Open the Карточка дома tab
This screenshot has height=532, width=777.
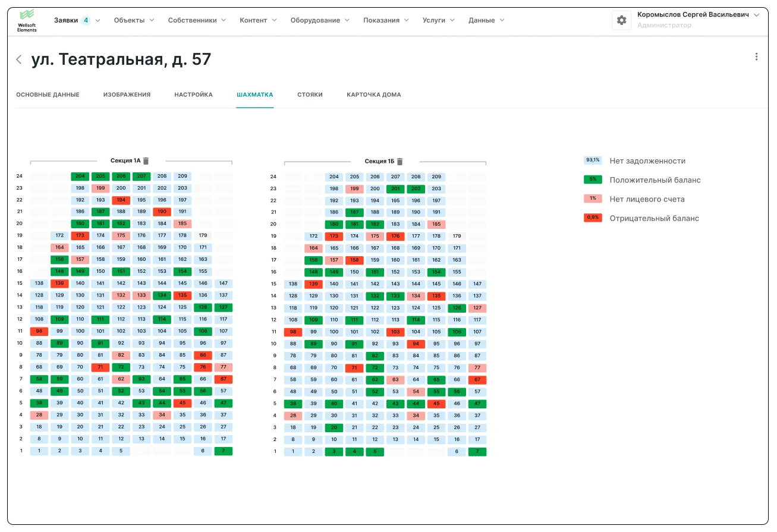374,95
